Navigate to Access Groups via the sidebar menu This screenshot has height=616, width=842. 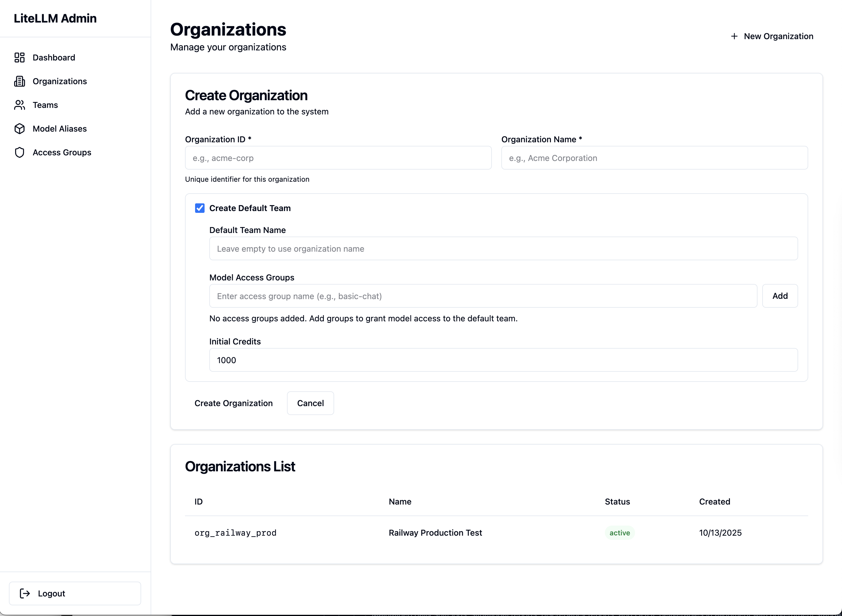(x=62, y=152)
